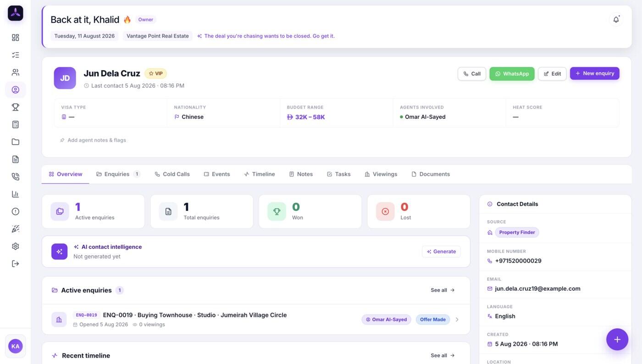This screenshot has height=364, width=642.
Task: Open the bar chart reports icon
Action: [x=16, y=194]
